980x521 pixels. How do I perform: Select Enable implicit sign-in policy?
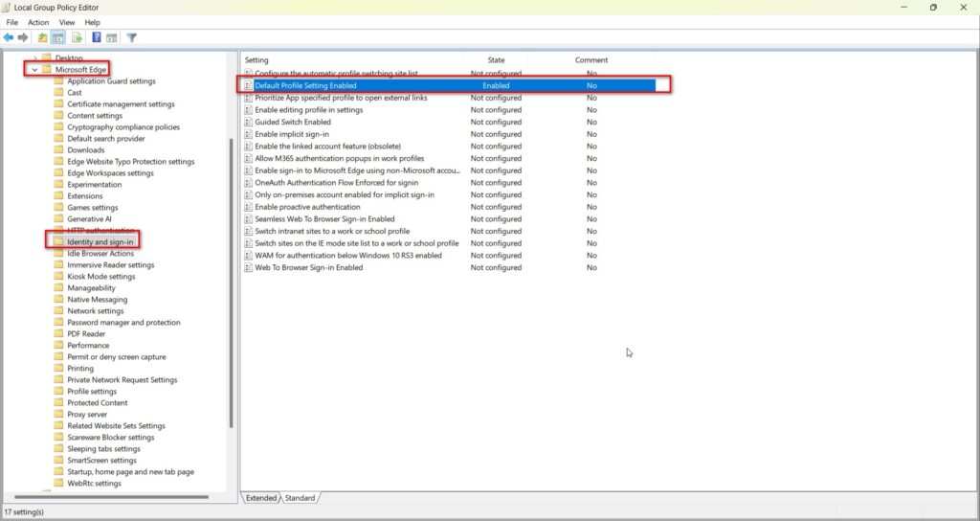pyautogui.click(x=292, y=134)
